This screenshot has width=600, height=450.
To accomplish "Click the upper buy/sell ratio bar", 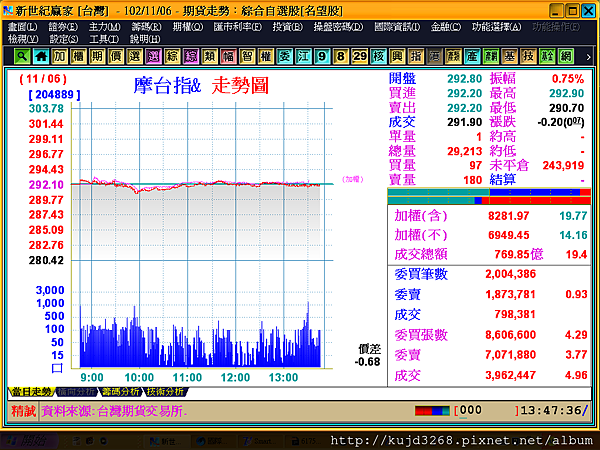I will pyautogui.click(x=489, y=192).
